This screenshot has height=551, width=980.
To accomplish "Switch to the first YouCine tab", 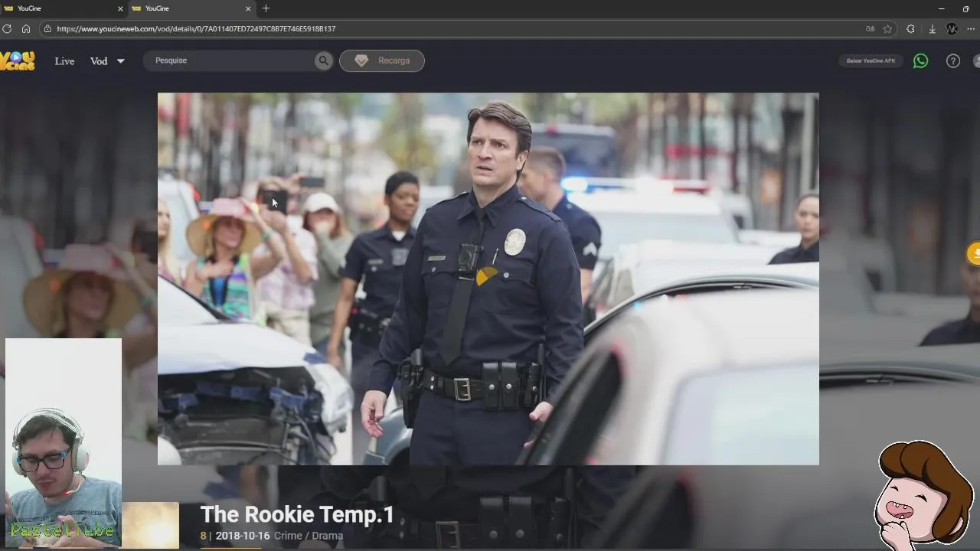I will pos(63,8).
